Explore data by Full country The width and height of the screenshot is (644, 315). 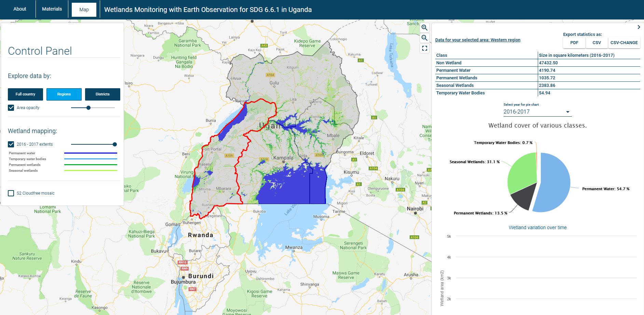[25, 94]
